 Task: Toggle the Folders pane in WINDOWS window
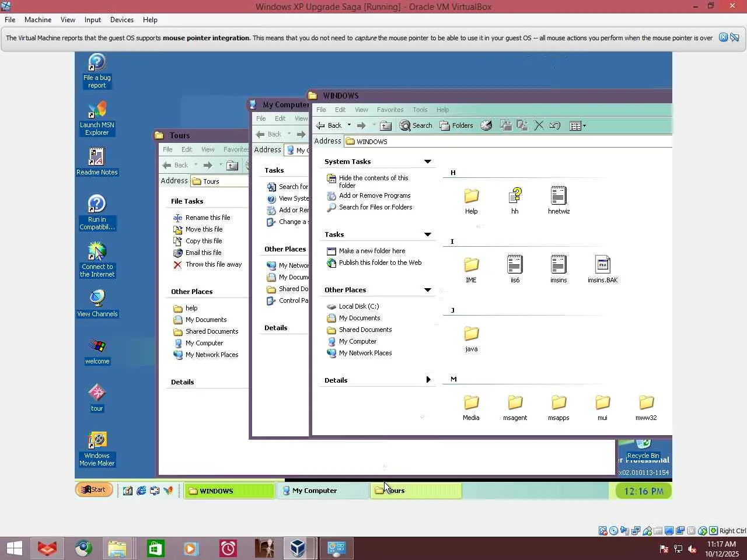pos(456,125)
